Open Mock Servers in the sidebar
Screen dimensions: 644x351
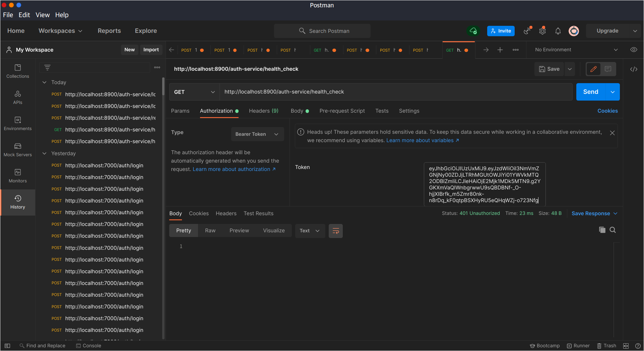tap(18, 150)
